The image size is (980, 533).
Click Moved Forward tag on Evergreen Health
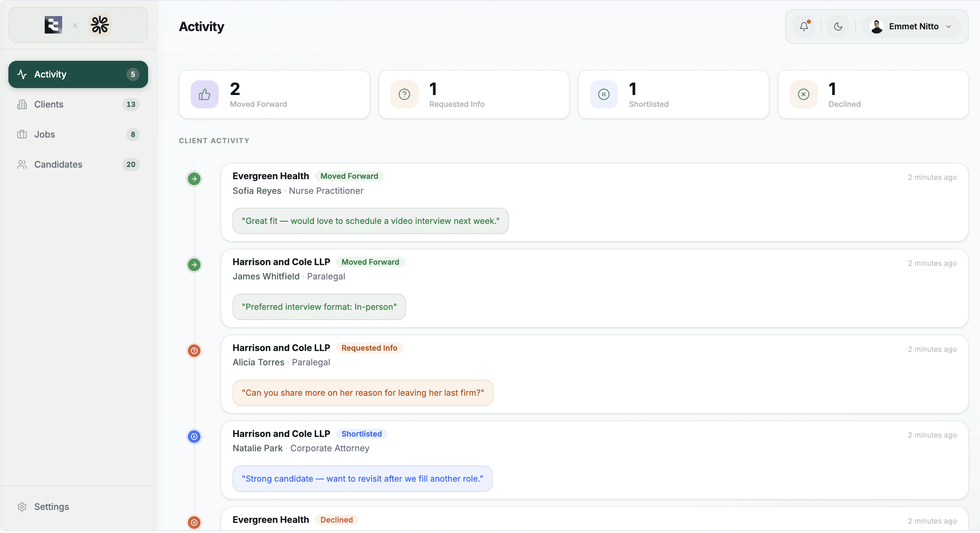tap(349, 176)
